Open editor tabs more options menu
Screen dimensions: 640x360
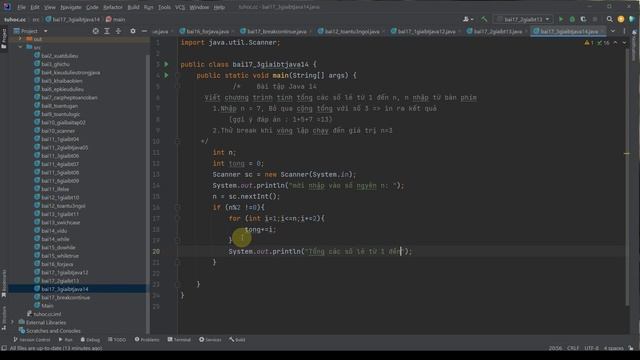click(624, 31)
